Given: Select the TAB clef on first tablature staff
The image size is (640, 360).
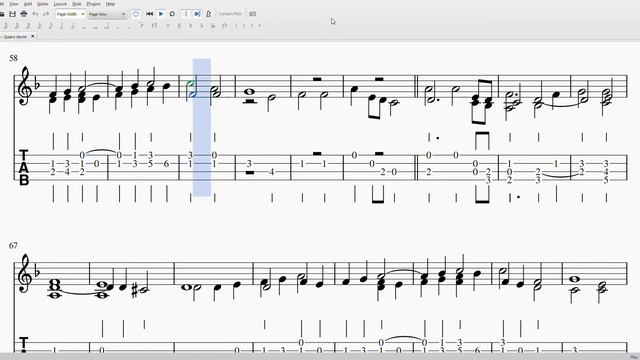Looking at the screenshot, I should [24, 167].
